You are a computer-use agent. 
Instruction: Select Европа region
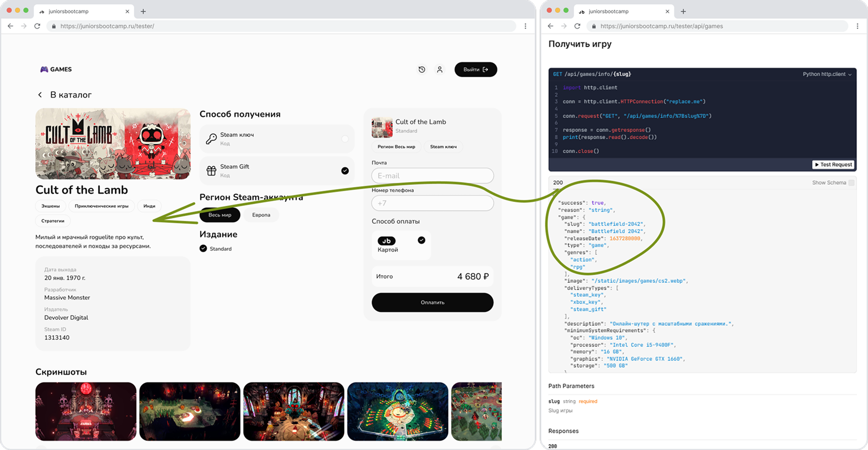261,215
